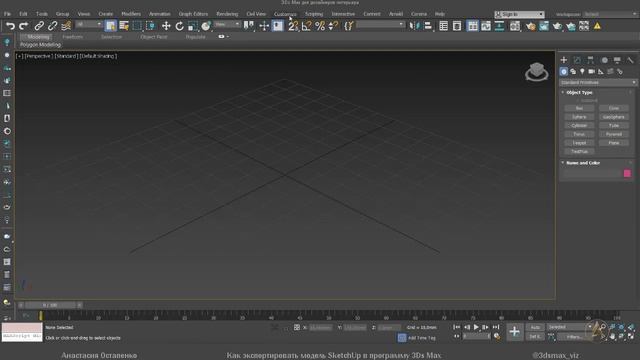Open the Customize menu

click(285, 14)
